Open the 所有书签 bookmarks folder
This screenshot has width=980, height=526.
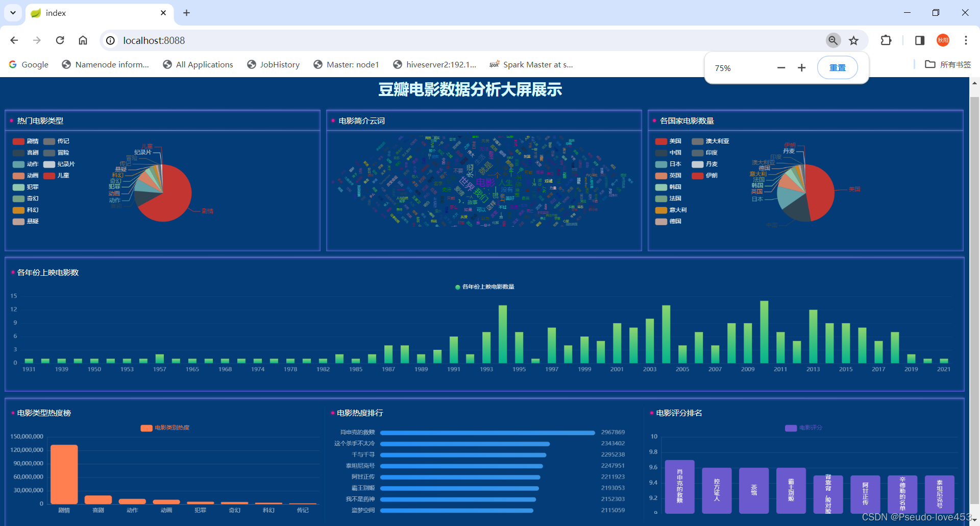948,64
